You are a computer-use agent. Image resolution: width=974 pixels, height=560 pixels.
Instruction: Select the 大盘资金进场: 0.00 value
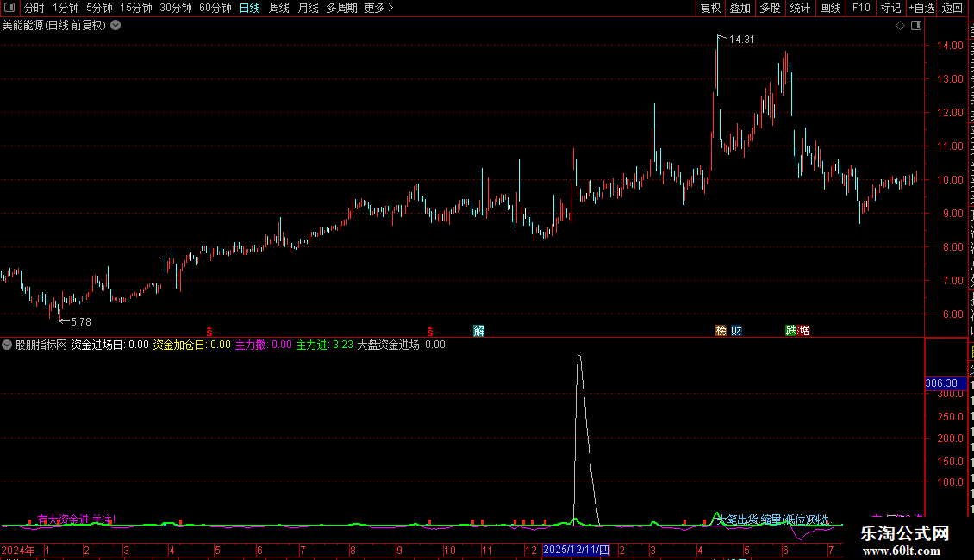[x=402, y=345]
